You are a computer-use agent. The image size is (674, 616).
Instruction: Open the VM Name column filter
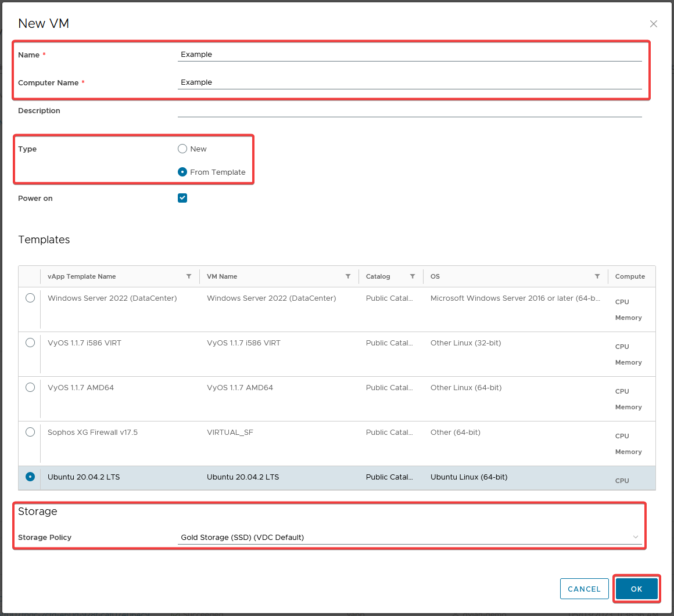[x=348, y=276]
